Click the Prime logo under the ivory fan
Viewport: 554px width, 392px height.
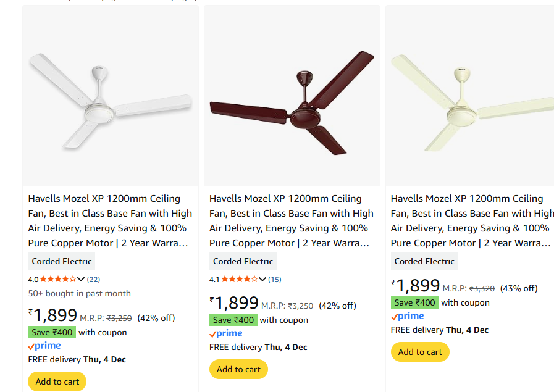coord(408,316)
